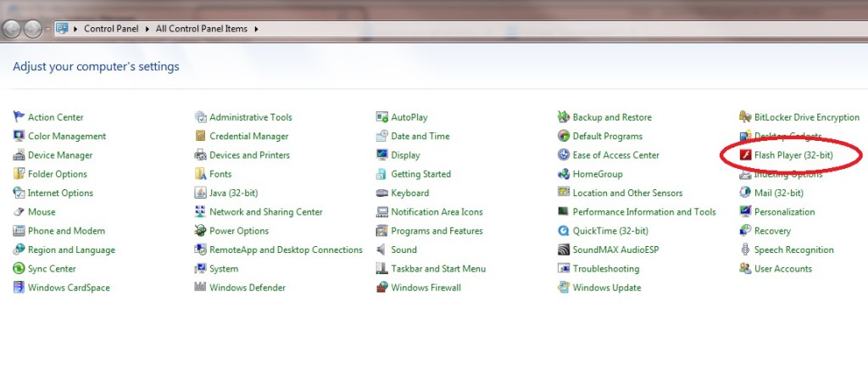Open Location and Other Sensors link
This screenshot has width=868, height=387.
[627, 193]
